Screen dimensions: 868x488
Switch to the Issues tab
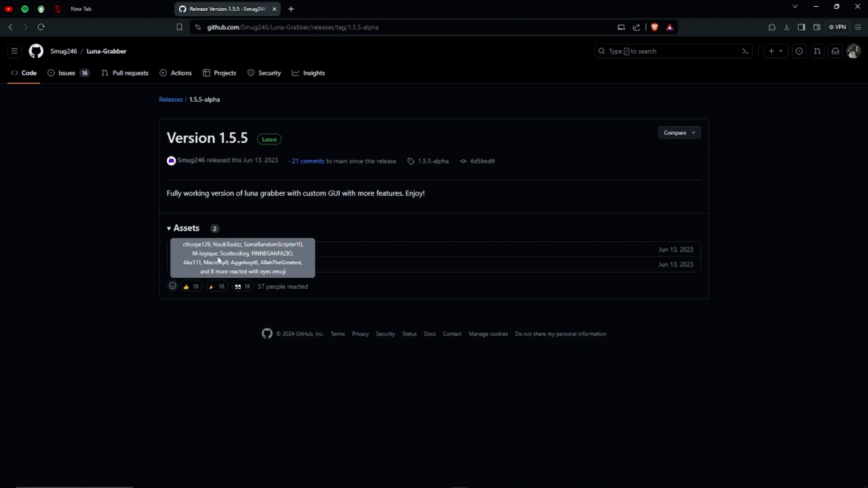pos(68,73)
